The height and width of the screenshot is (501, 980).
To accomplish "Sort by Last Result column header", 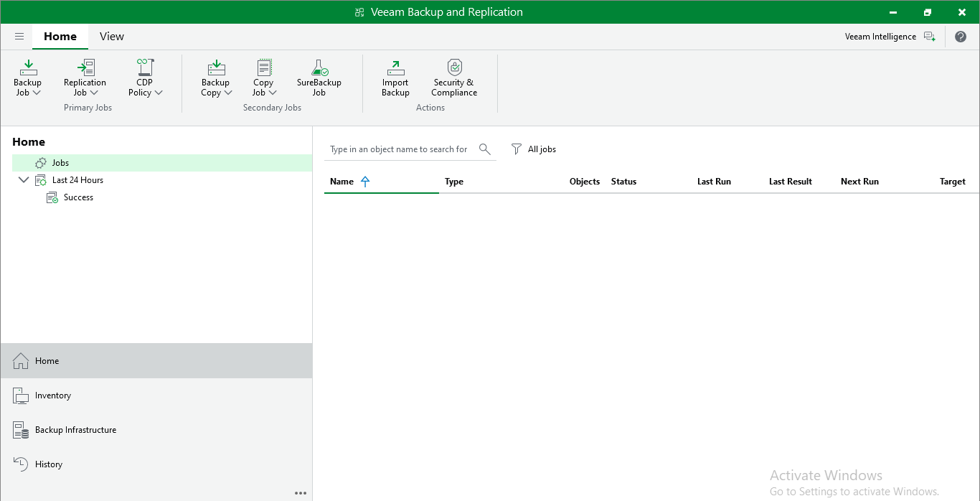I will pyautogui.click(x=791, y=182).
